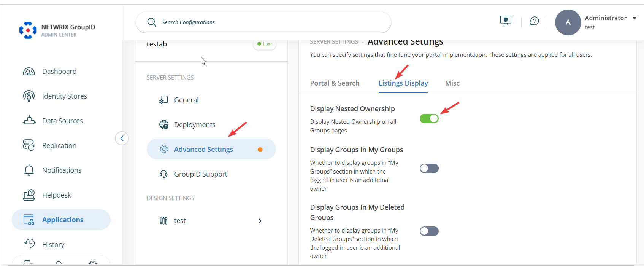Viewport: 644px width, 266px height.
Task: Click the Advanced Settings gear icon
Action: [x=164, y=149]
